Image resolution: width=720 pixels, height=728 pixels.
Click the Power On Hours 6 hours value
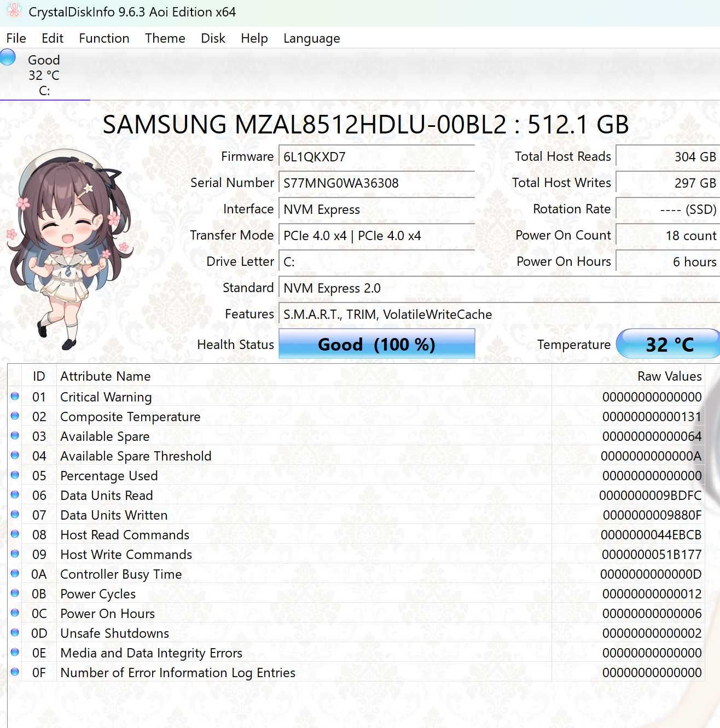pyautogui.click(x=668, y=262)
